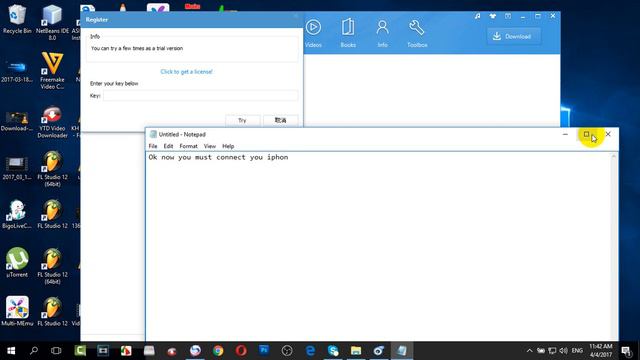This screenshot has width=640, height=360.
Task: Click the music note icon in blue titlebar
Action: (x=478, y=16)
